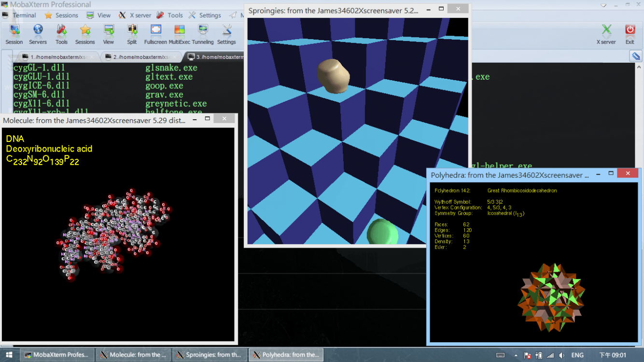
Task: Click the MobaXterm app icon in title bar
Action: point(4,5)
